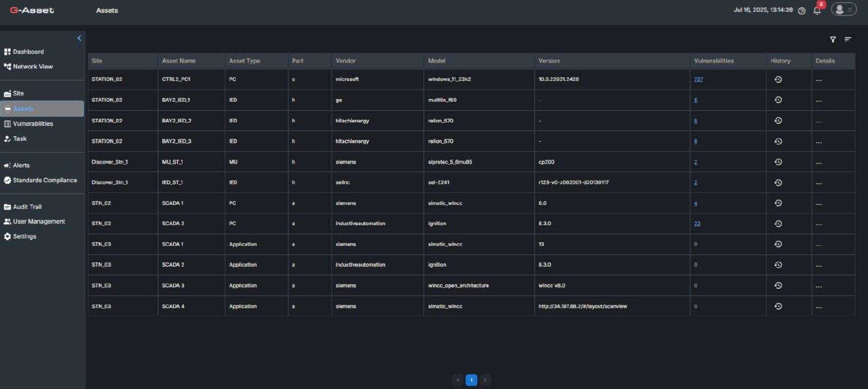Screen dimensions: 868x389
Task: View history for STN_02 SCADA 1
Action: click(x=778, y=203)
